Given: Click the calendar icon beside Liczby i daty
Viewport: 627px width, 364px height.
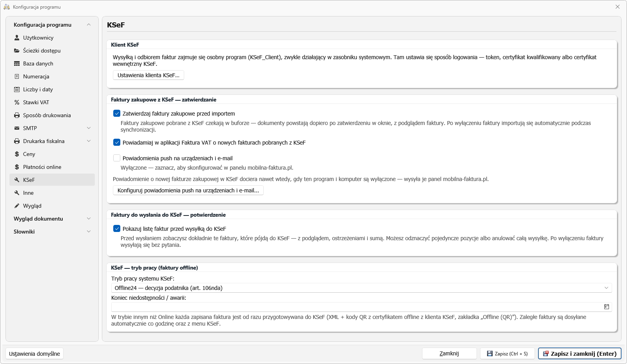Looking at the screenshot, I should point(17,89).
